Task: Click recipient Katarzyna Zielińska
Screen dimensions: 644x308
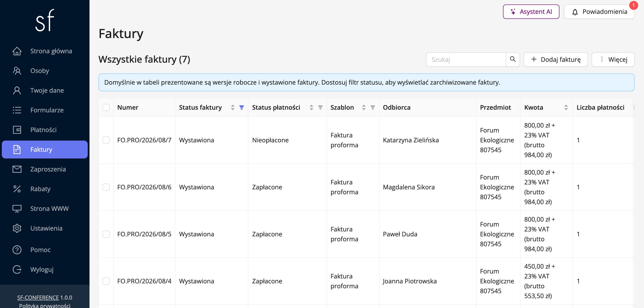Action: pyautogui.click(x=411, y=140)
